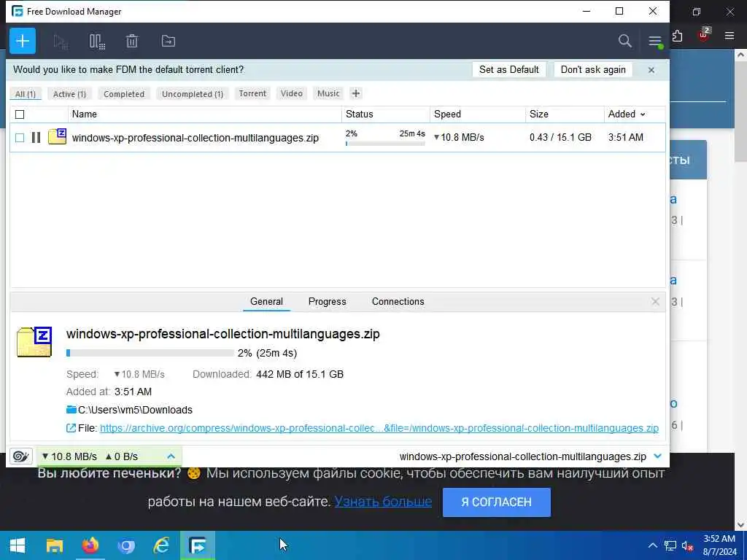The image size is (747, 560).
Task: Switch to the Connections details tab
Action: tap(398, 301)
